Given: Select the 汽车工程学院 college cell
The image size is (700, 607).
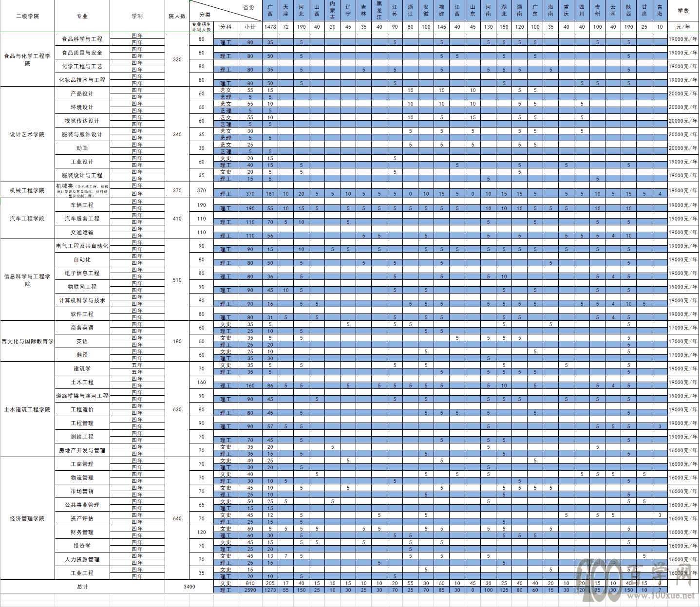Looking at the screenshot, I should coord(27,219).
